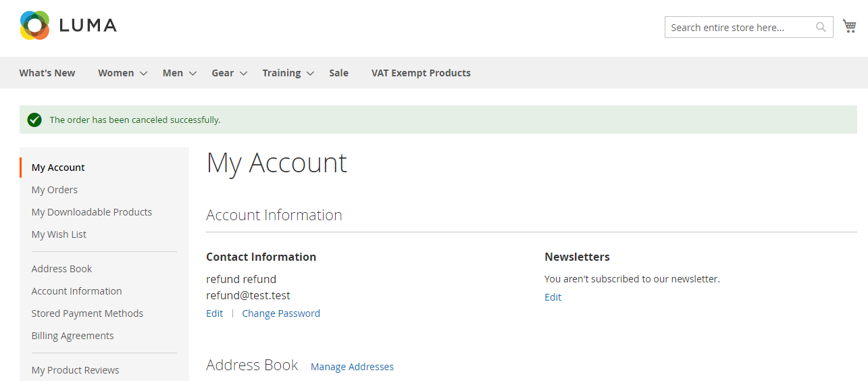Open My Orders in sidebar
The width and height of the screenshot is (868, 381).
[55, 190]
